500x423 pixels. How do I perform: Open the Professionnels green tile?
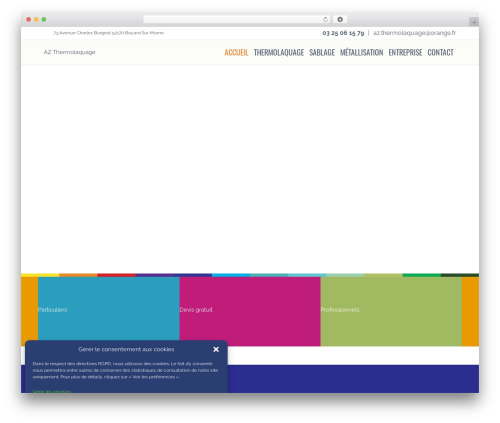click(391, 311)
